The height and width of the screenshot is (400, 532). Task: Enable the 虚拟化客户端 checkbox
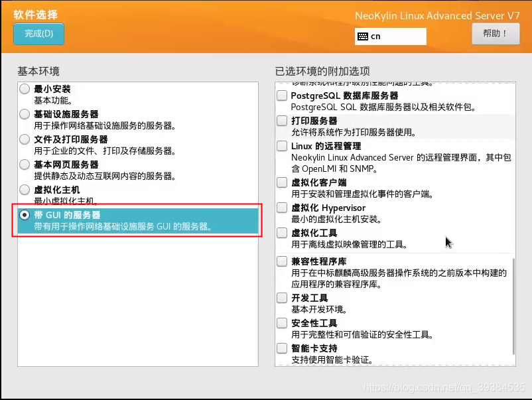(282, 182)
